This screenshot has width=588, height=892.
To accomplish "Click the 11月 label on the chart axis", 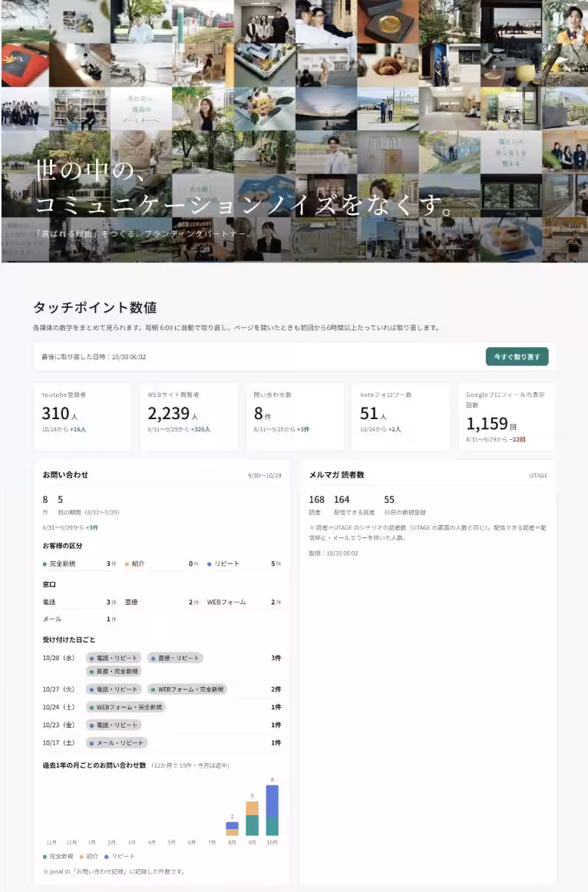I will coord(51,842).
